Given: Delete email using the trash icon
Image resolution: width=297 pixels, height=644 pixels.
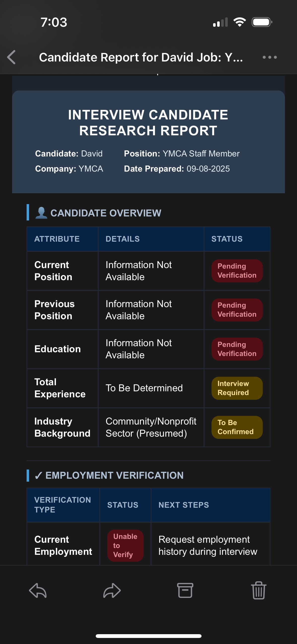Looking at the screenshot, I should coord(259,590).
